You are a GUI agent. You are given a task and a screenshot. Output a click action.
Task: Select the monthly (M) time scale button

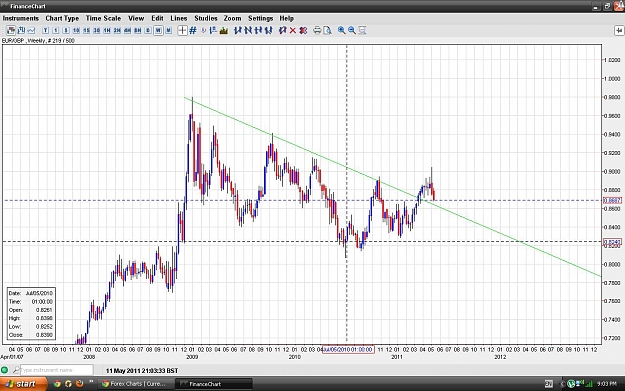click(x=169, y=30)
